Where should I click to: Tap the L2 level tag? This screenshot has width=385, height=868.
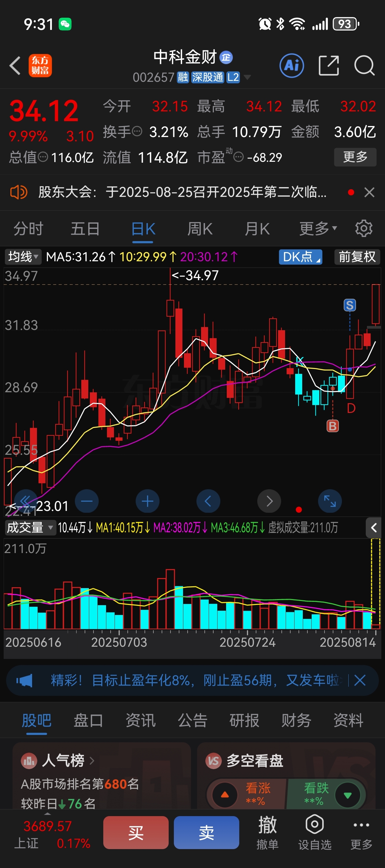[x=233, y=78]
